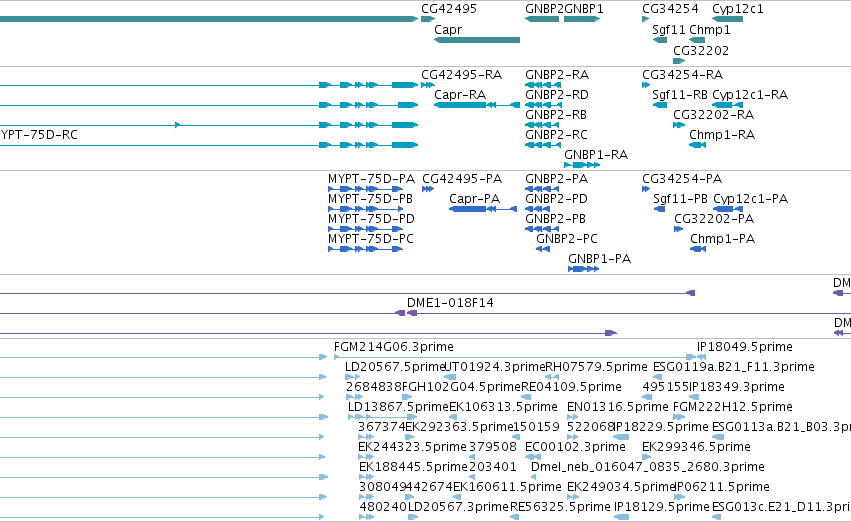Click the FGM214G06.3prime EST label
The width and height of the screenshot is (851, 522).
coord(393,347)
